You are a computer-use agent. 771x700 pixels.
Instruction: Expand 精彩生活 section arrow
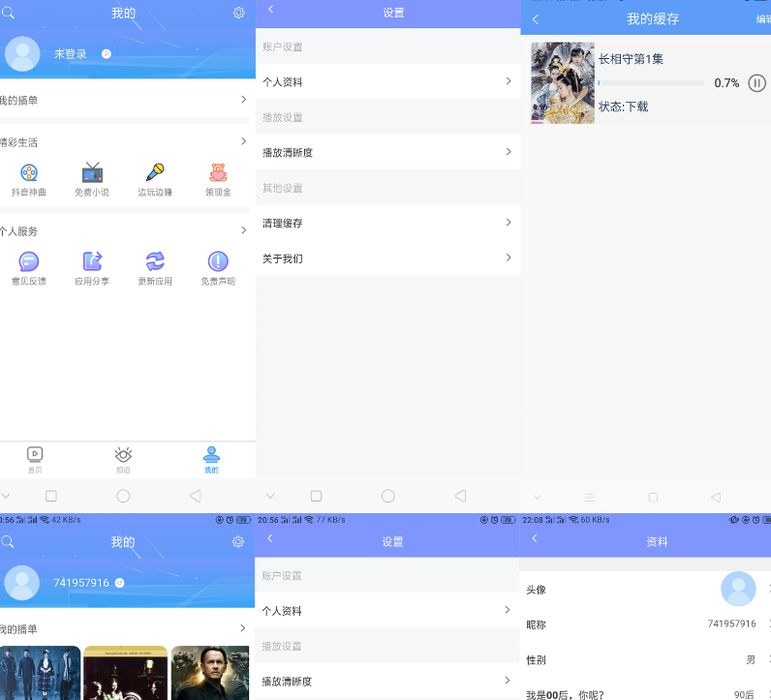click(x=243, y=141)
